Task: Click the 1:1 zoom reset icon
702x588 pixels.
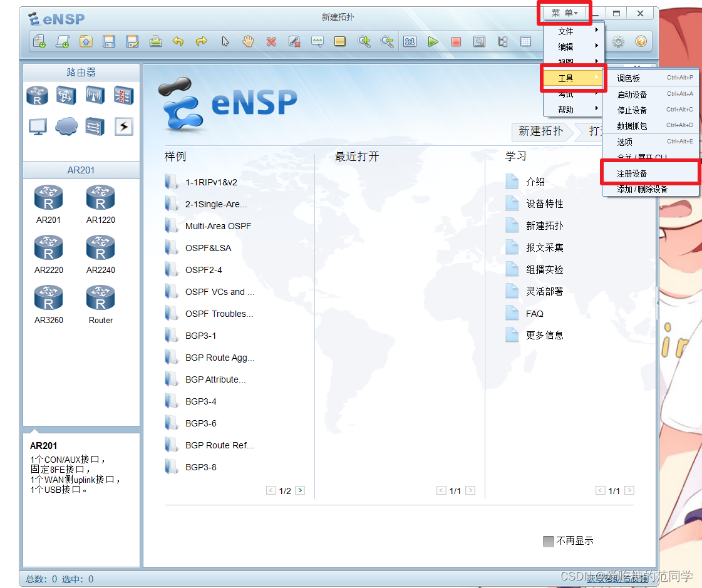Action: click(410, 41)
